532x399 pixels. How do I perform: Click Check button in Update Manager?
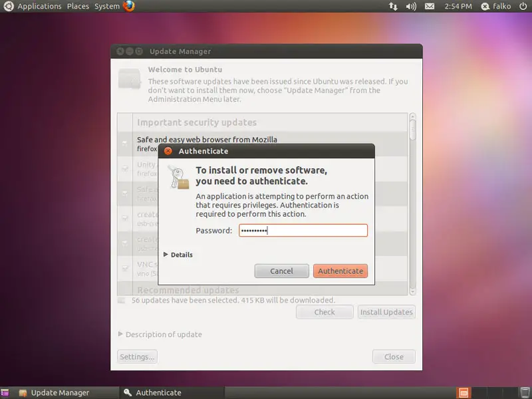[325, 312]
